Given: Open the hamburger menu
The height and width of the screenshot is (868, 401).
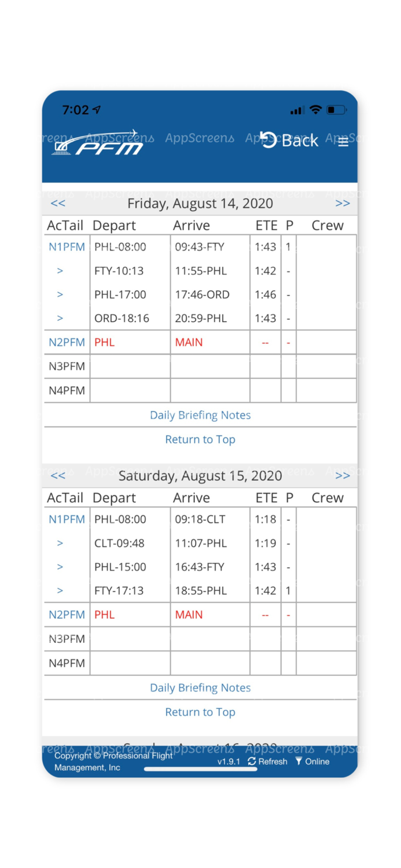Looking at the screenshot, I should tap(343, 142).
